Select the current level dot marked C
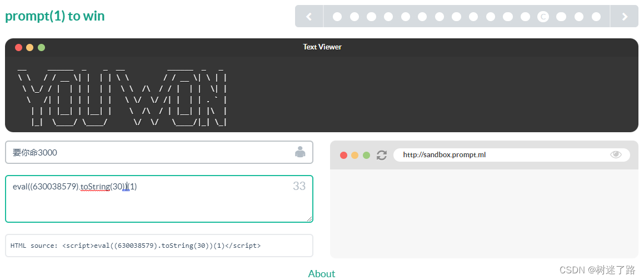The image size is (644, 280). click(x=543, y=17)
